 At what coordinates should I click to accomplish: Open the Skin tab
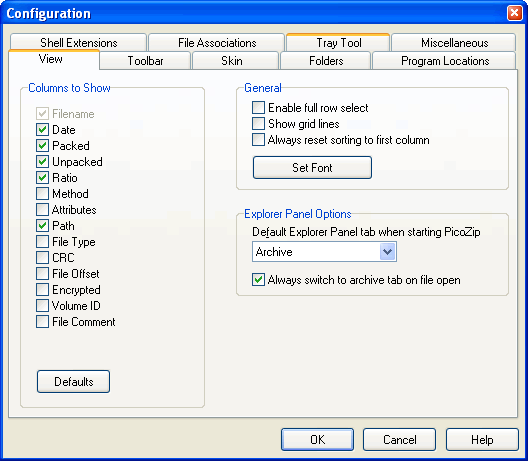[232, 61]
